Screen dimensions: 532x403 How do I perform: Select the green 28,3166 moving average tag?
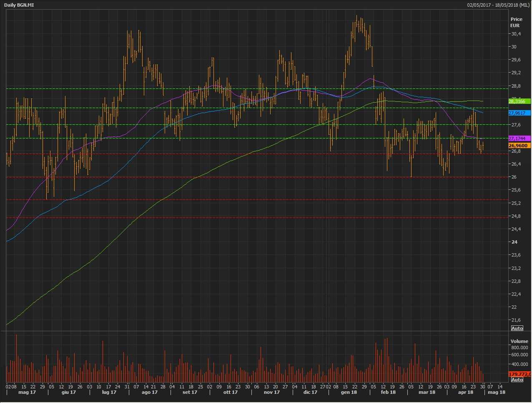tap(519, 101)
